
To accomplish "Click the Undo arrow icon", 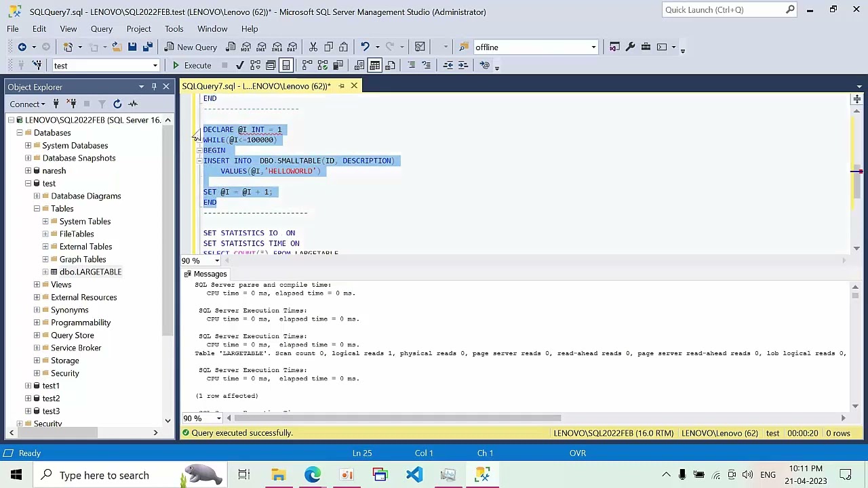I will coord(365,47).
